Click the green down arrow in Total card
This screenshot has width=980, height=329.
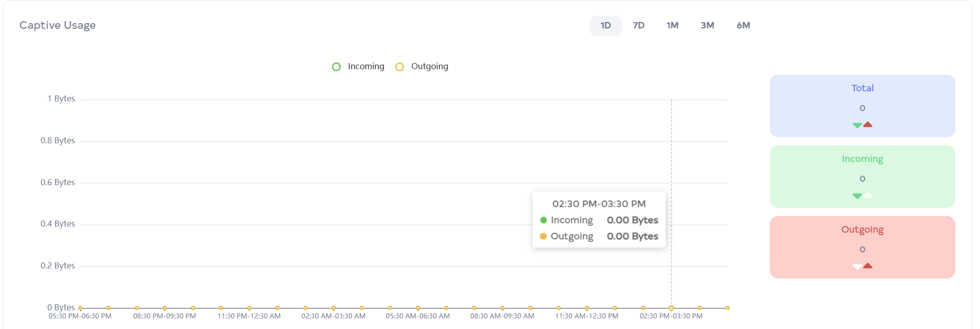[x=857, y=125]
